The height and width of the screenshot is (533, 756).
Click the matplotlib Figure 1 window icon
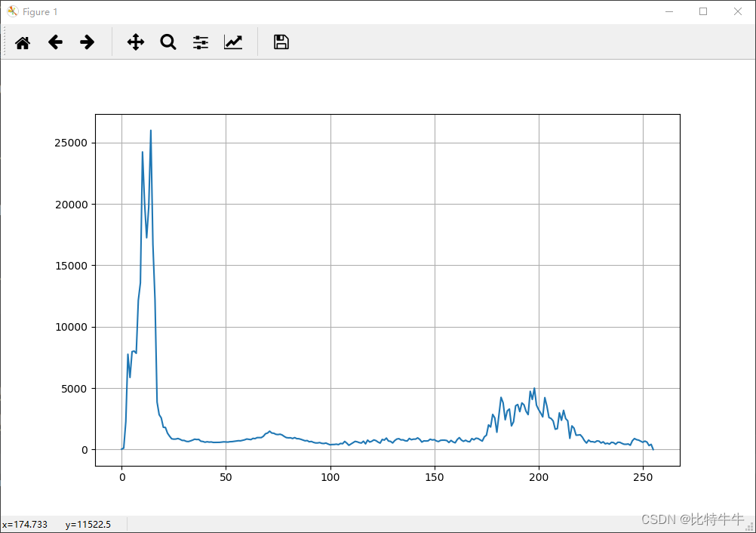13,11
